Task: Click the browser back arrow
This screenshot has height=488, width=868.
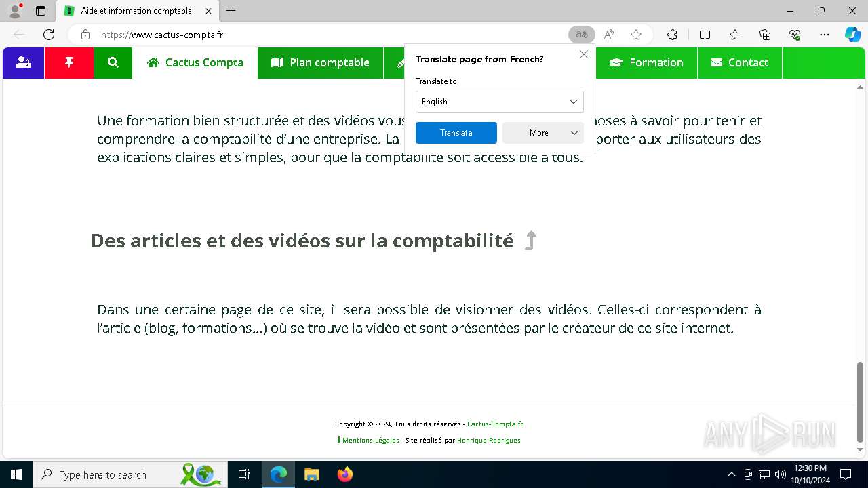Action: point(19,35)
